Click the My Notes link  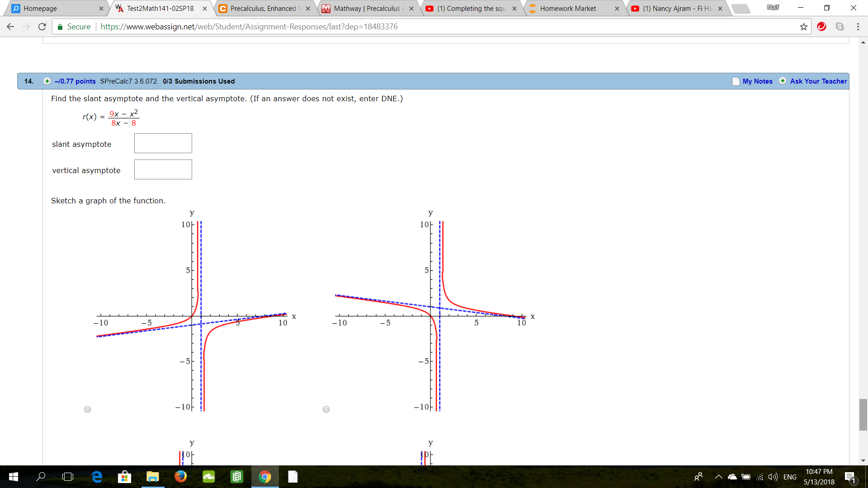pyautogui.click(x=757, y=81)
